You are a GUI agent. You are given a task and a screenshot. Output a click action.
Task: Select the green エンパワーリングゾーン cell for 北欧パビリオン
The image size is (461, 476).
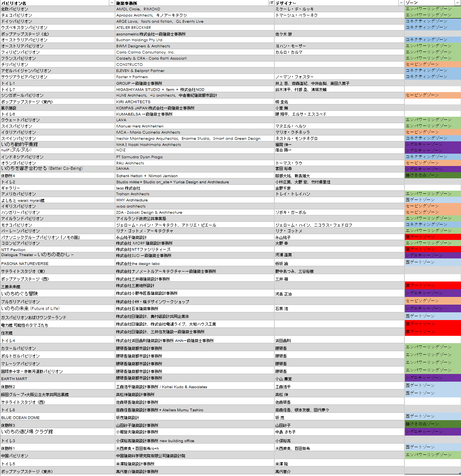433,9
